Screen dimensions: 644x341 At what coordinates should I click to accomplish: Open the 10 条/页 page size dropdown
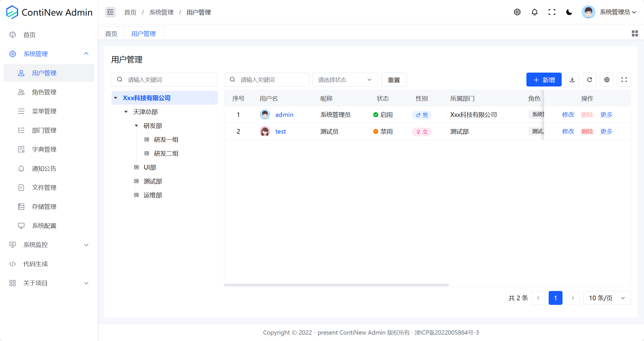pyautogui.click(x=607, y=298)
